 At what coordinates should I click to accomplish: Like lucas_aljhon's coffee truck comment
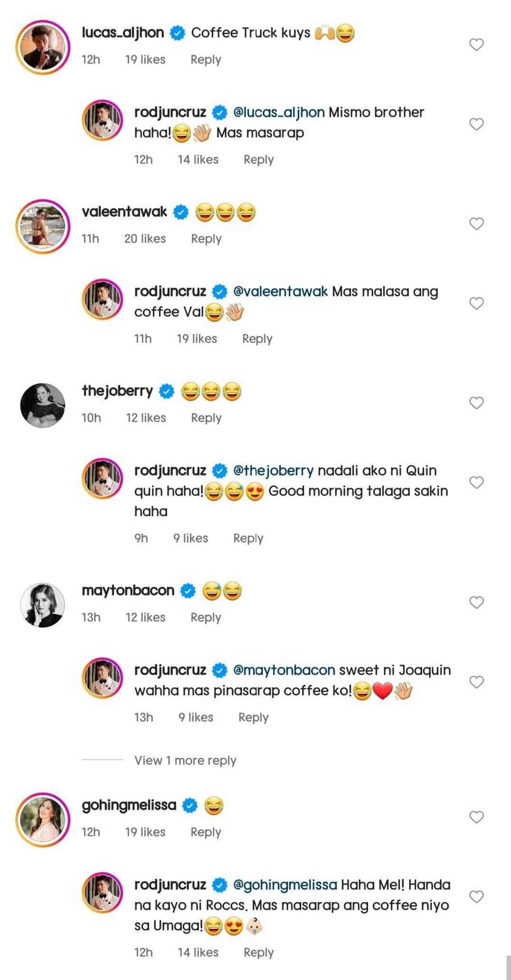(477, 45)
